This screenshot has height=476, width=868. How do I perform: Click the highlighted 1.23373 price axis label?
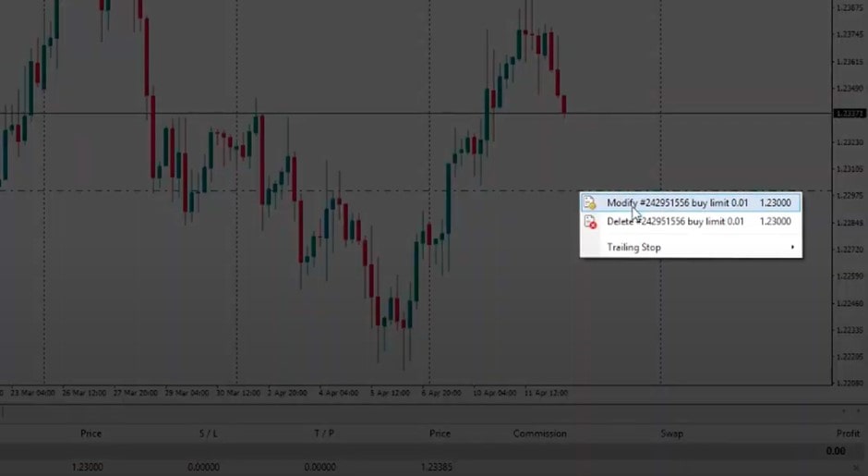pos(848,114)
